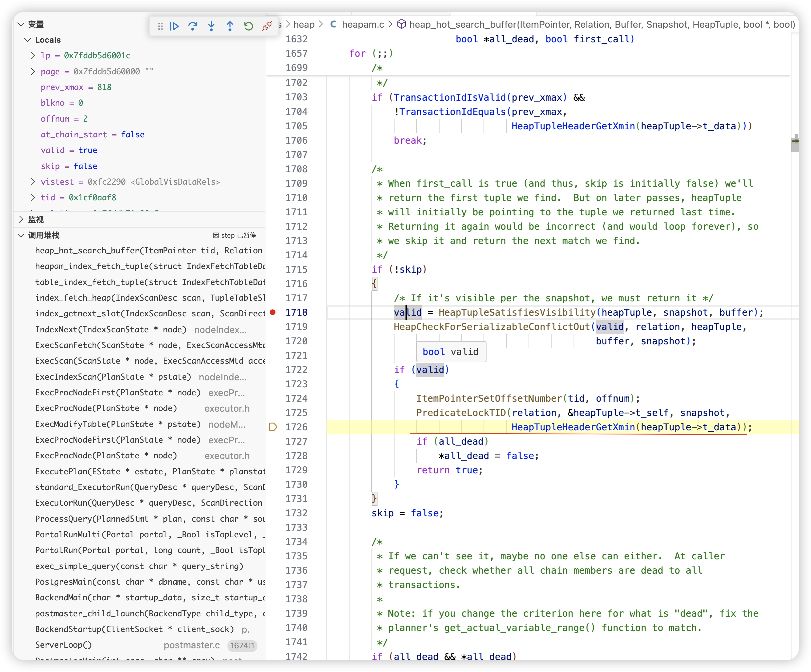Click the Restart debugging icon
Viewport: 811px width, 672px height.
pyautogui.click(x=248, y=26)
